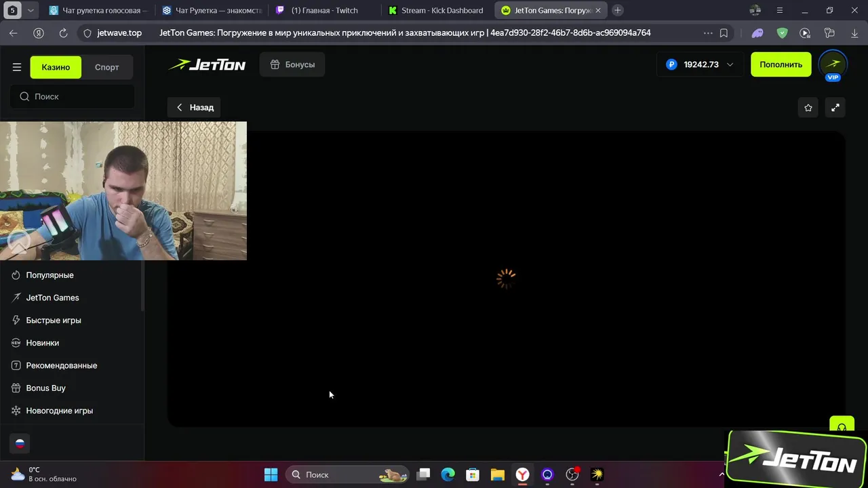868x488 pixels.
Task: Open the Alice assistant taskbar icon
Action: [x=547, y=474]
